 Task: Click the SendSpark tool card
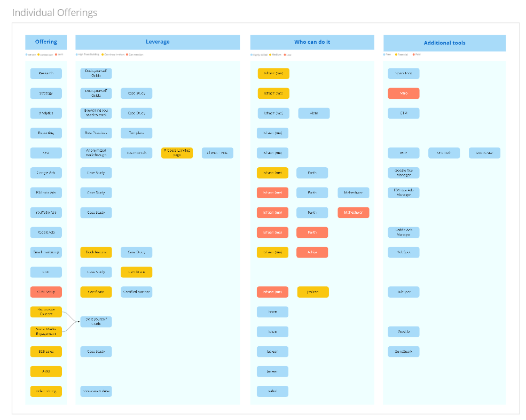[404, 352]
